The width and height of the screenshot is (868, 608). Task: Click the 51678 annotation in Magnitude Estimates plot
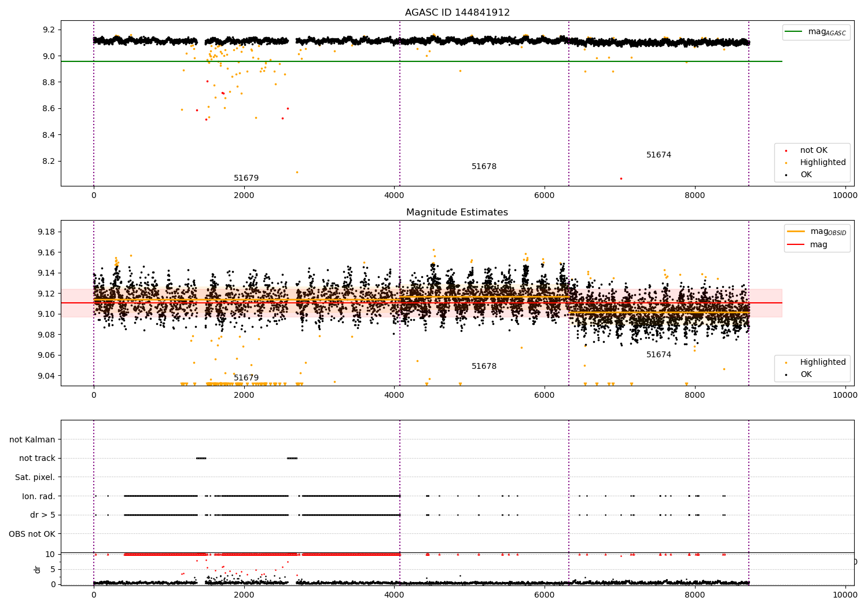[x=484, y=367]
